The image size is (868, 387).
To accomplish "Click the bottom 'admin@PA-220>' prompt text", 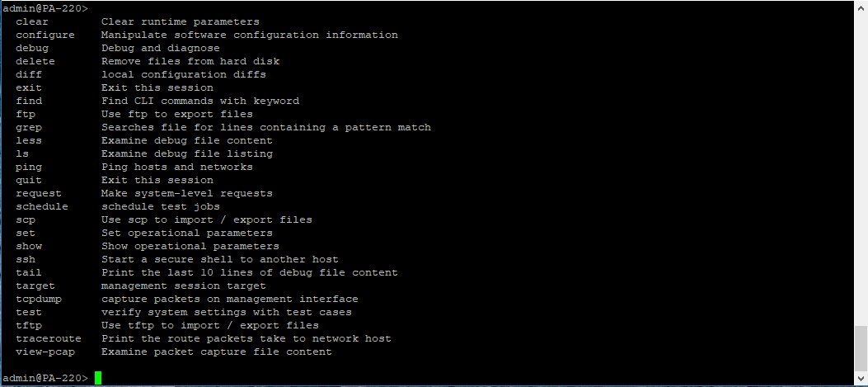I will coord(45,378).
